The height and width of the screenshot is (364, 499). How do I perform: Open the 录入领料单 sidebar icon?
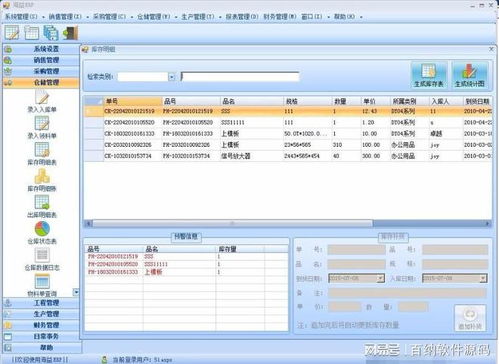42,124
